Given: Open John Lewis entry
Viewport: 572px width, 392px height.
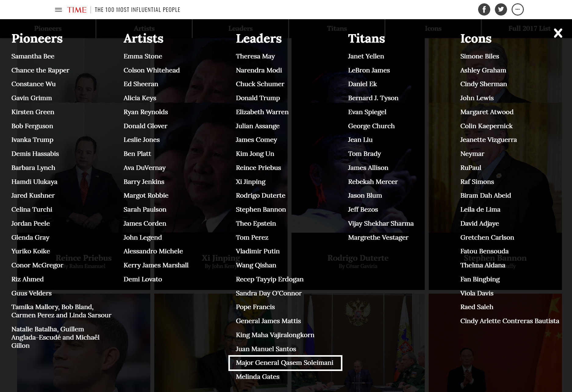Looking at the screenshot, I should [477, 98].
